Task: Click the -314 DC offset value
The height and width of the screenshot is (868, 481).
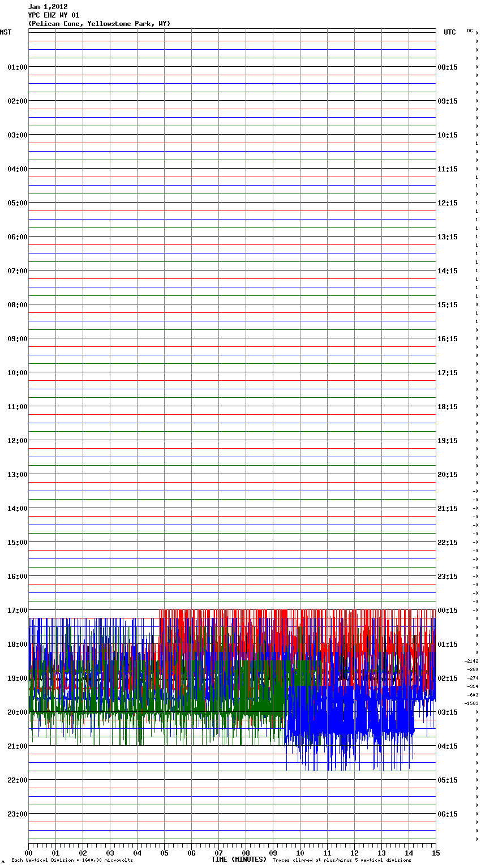Action: pos(473,686)
